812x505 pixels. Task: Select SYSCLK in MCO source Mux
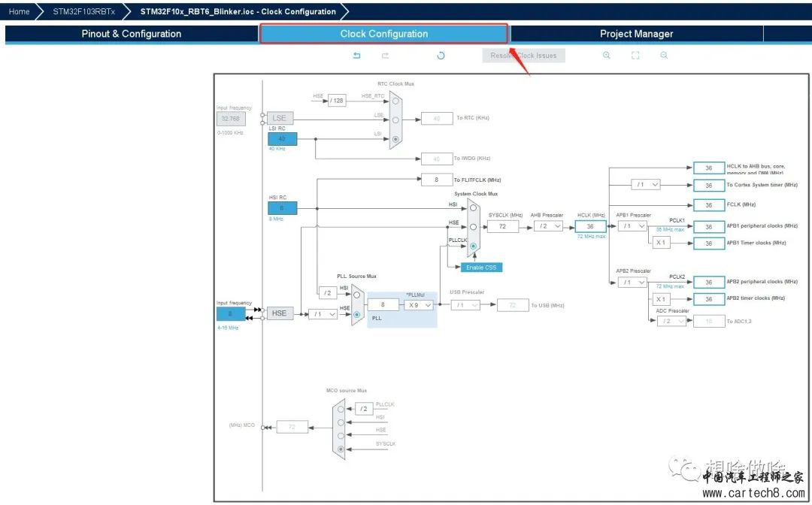click(341, 449)
